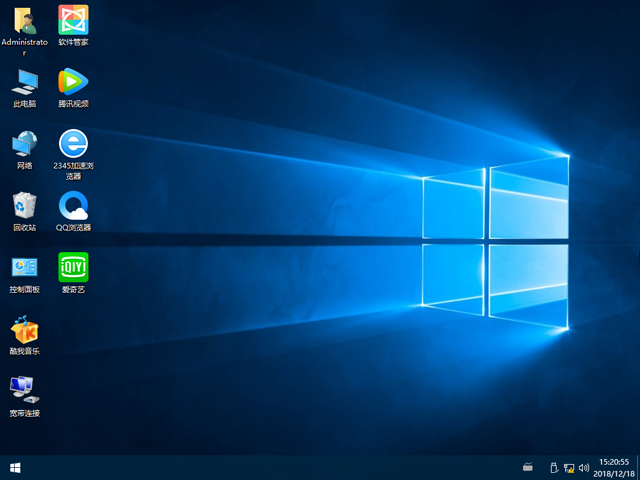Click the 网络 network desktop icon

pos(25,143)
